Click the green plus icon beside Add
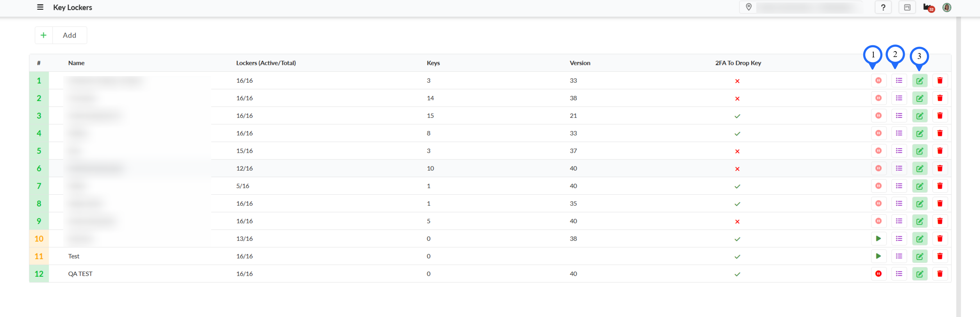 (44, 35)
